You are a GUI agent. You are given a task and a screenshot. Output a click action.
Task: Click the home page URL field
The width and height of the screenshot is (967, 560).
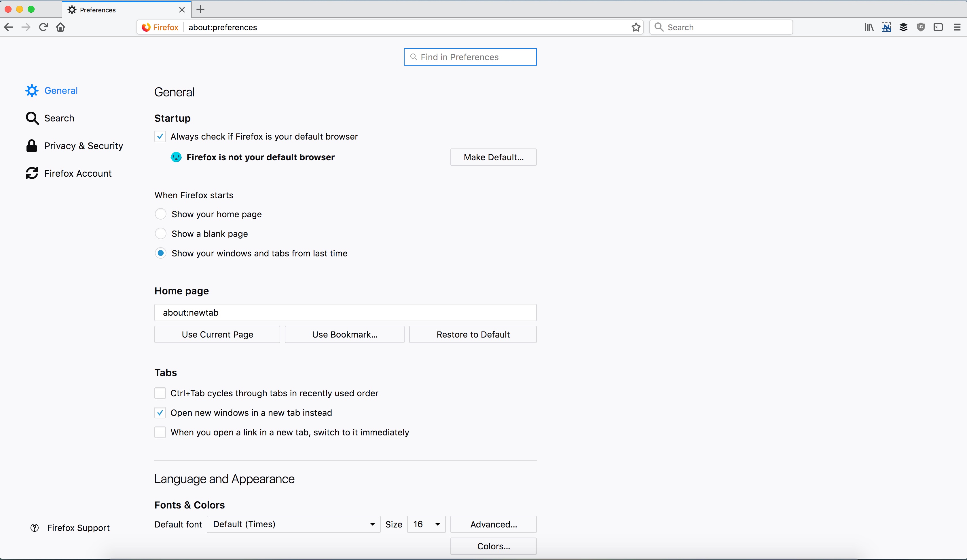pyautogui.click(x=345, y=313)
